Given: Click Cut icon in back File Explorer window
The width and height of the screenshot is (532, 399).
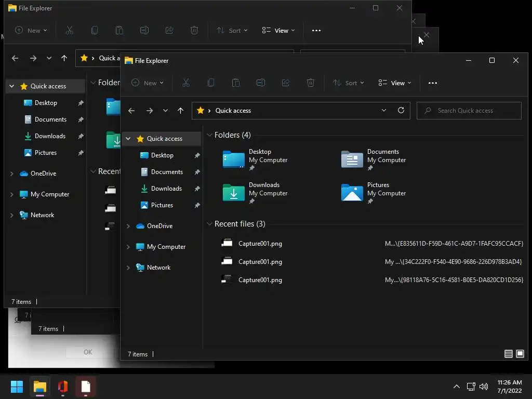Looking at the screenshot, I should (70, 30).
